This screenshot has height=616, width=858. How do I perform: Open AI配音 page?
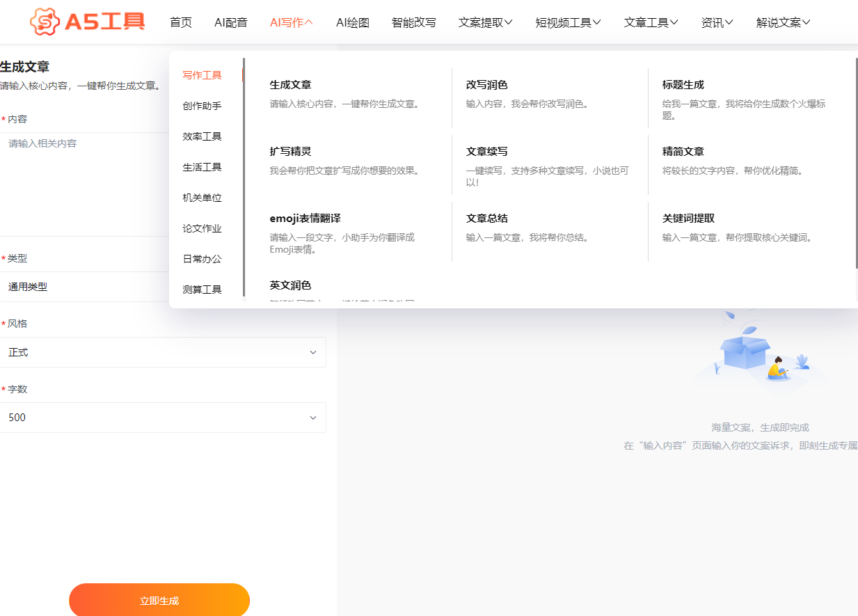coord(231,22)
